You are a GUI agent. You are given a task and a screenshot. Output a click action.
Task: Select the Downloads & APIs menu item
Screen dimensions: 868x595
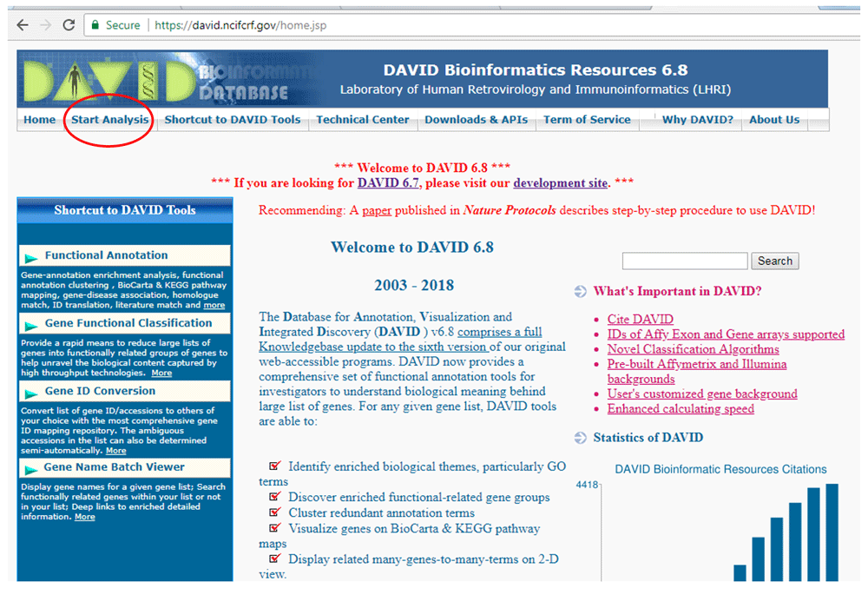tap(477, 120)
